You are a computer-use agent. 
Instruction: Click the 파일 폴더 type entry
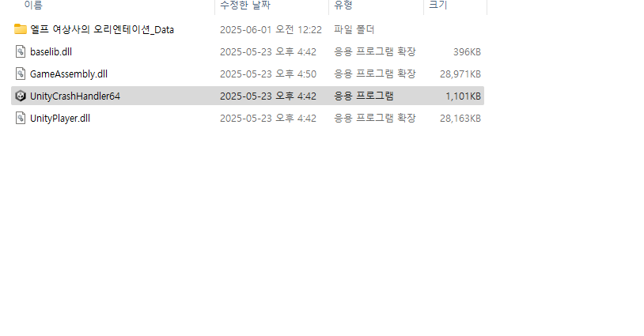pyautogui.click(x=354, y=29)
